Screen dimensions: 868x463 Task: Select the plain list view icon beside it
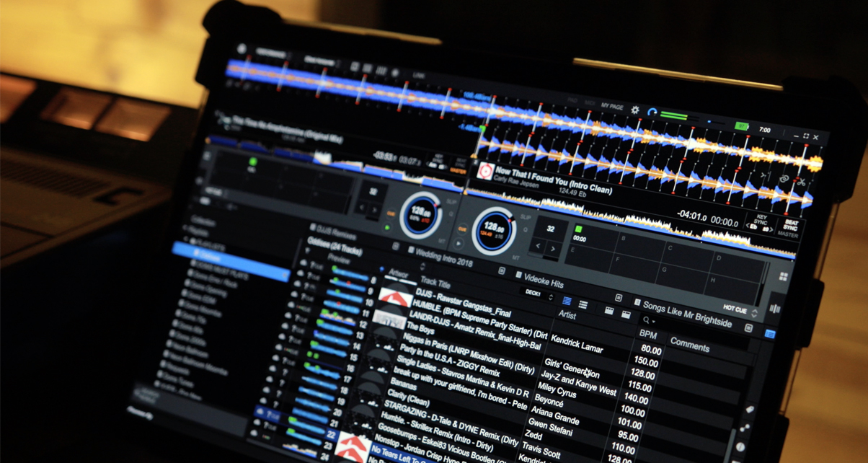(583, 306)
